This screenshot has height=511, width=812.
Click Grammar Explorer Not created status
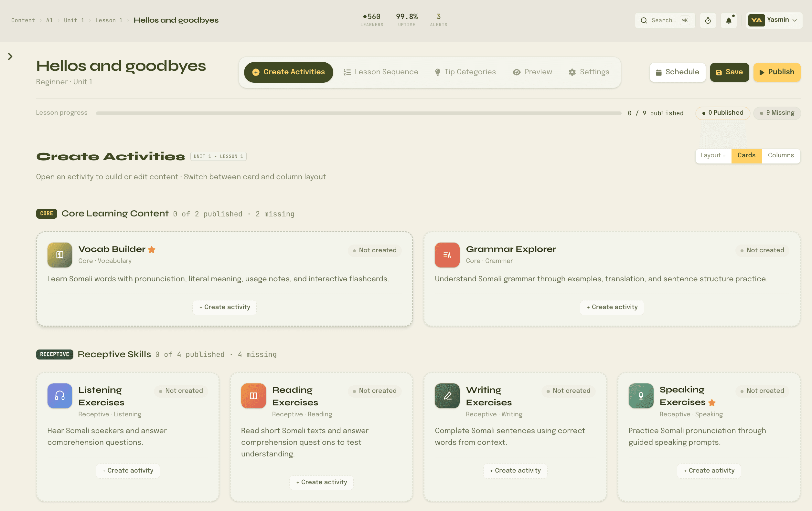pyautogui.click(x=762, y=250)
